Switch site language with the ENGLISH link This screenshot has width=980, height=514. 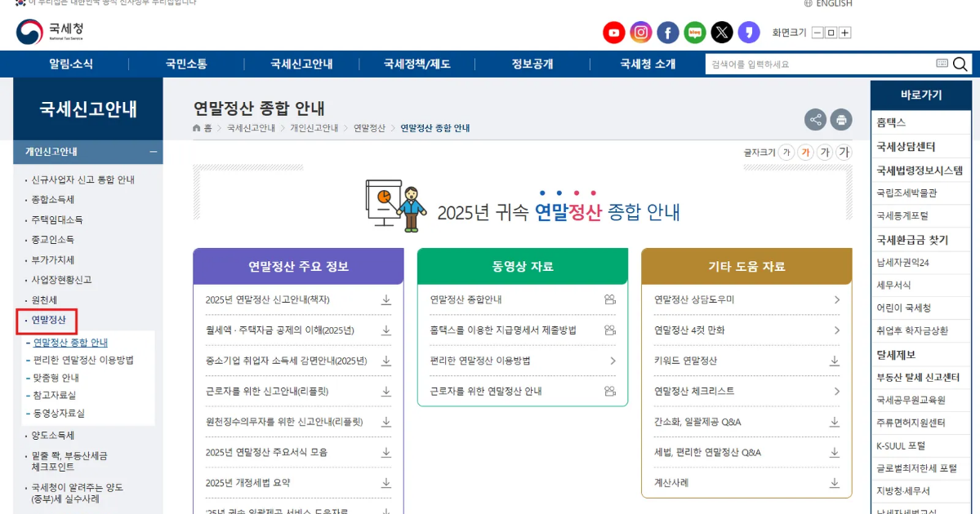tap(827, 4)
